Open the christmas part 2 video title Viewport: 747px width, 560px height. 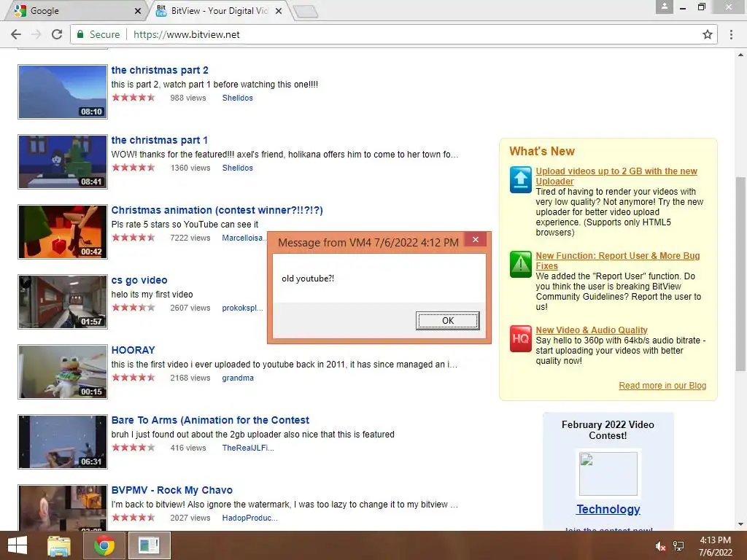tap(160, 70)
